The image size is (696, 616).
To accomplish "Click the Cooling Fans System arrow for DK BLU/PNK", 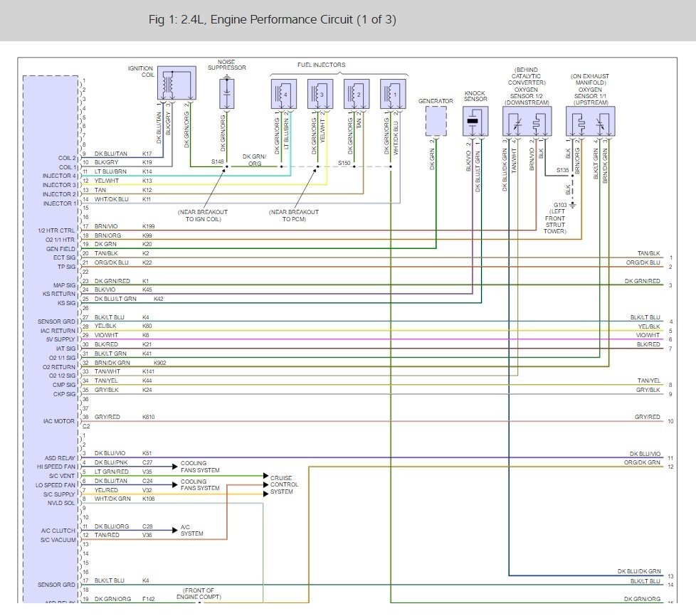I will 175,467.
